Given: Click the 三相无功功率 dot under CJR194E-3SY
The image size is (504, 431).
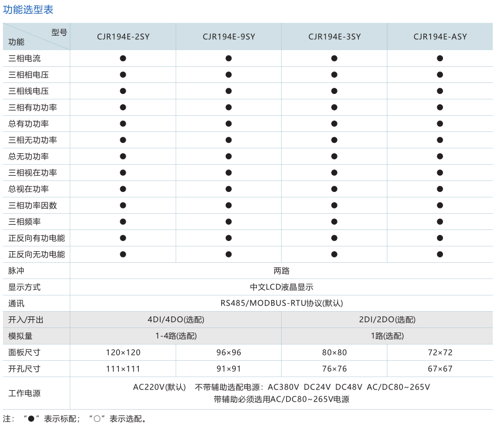Looking at the screenshot, I should coord(334,140).
